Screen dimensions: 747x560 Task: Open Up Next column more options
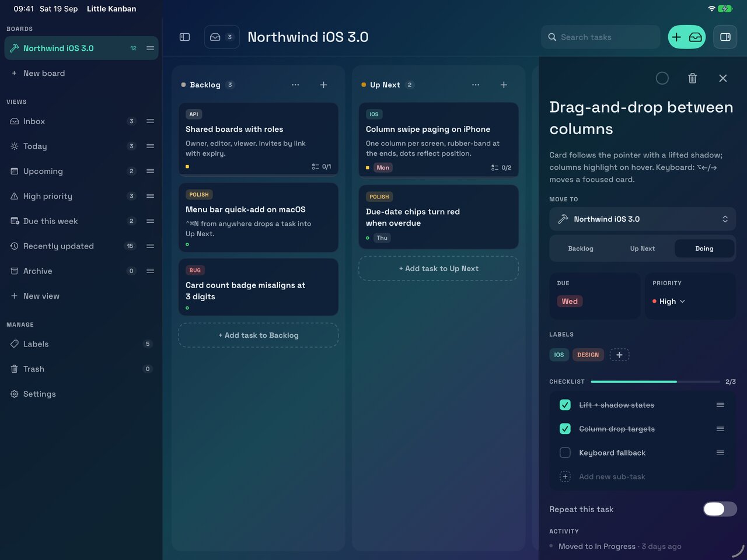point(476,85)
